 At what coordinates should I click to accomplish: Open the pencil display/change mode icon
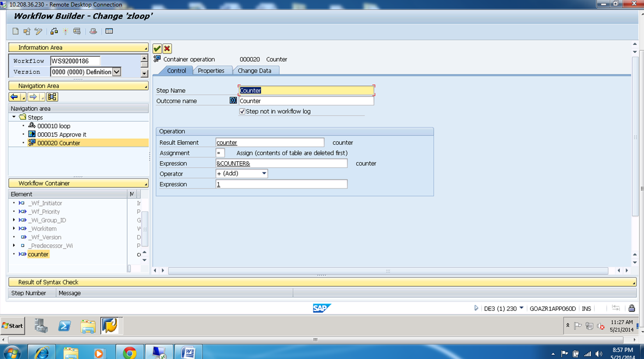[38, 31]
